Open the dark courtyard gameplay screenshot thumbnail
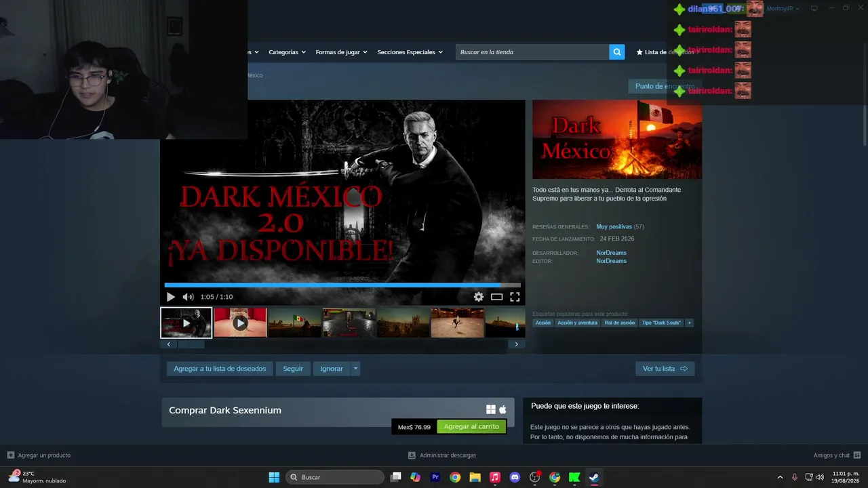 pyautogui.click(x=349, y=323)
